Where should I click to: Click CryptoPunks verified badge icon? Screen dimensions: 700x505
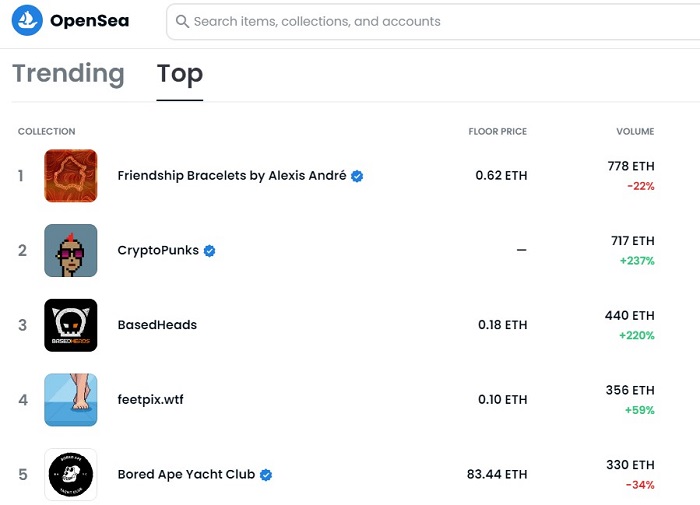click(209, 251)
